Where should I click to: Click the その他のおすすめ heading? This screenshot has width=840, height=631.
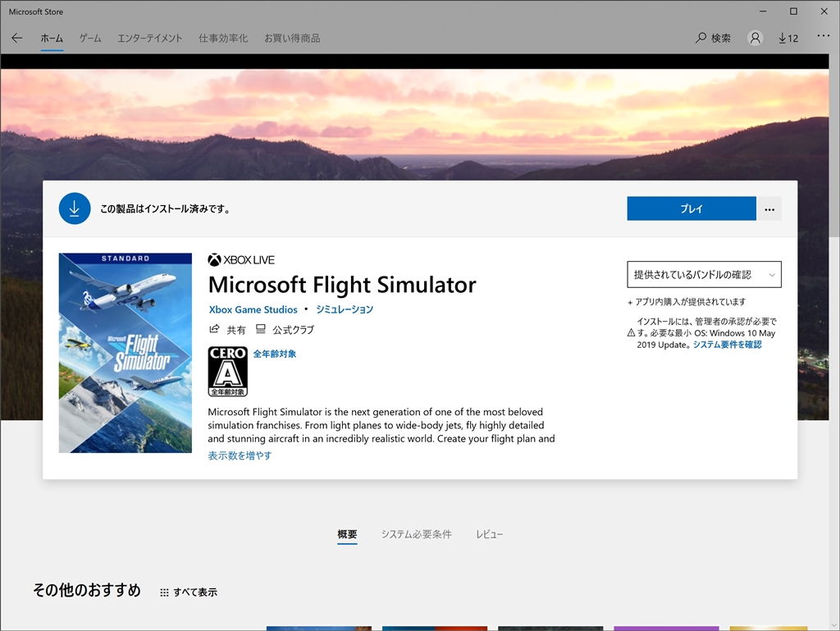87,590
